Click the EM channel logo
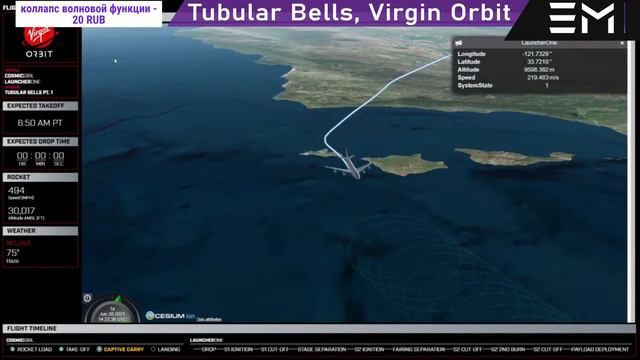 click(581, 18)
